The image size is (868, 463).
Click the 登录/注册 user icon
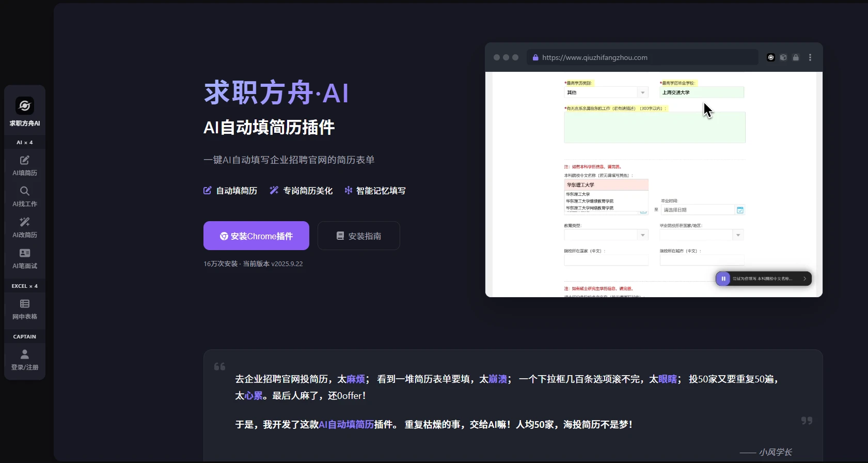pyautogui.click(x=24, y=354)
